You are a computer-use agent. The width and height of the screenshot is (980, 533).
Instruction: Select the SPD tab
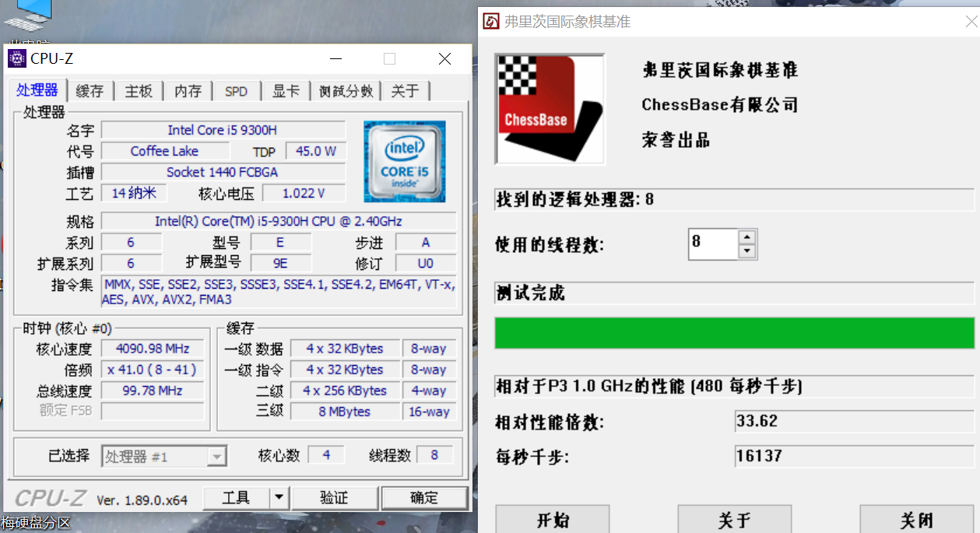(x=236, y=91)
